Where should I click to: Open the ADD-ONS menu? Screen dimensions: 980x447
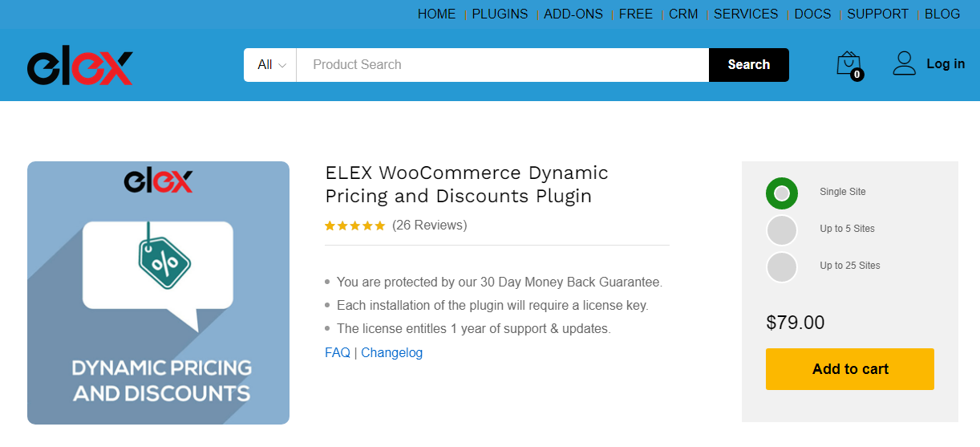[x=573, y=14]
